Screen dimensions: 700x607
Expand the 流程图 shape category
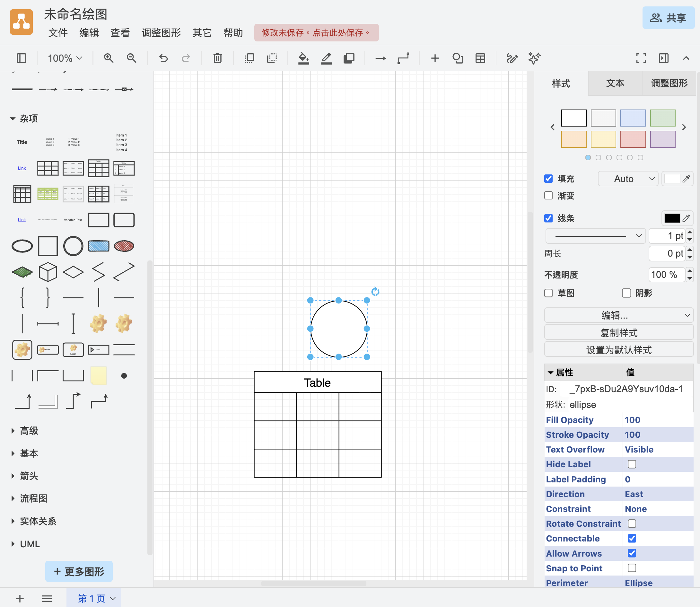click(x=33, y=498)
